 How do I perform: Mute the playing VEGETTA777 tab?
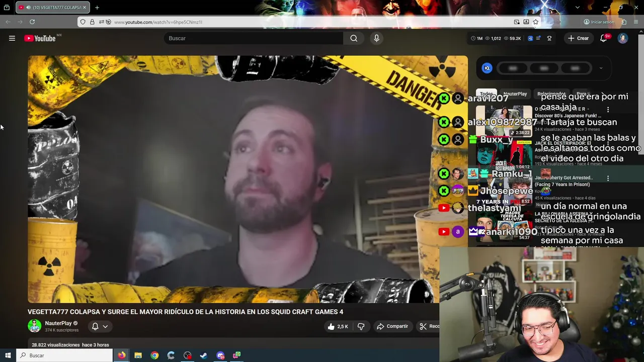coord(28,8)
